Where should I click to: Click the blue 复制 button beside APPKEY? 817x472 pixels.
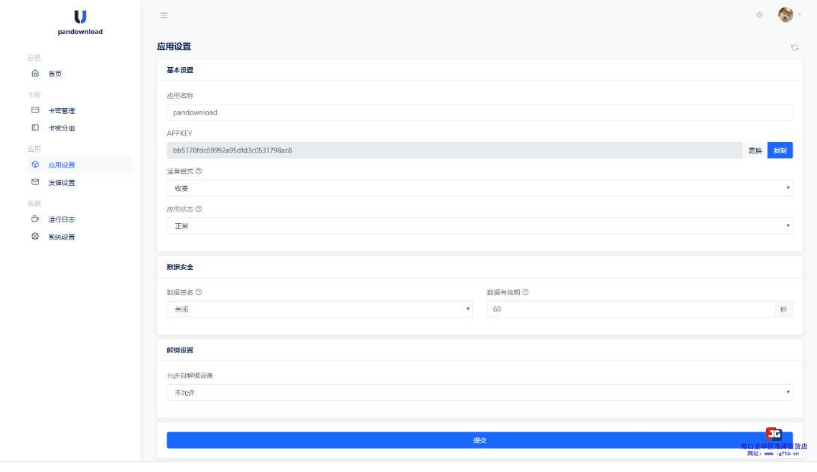click(779, 150)
